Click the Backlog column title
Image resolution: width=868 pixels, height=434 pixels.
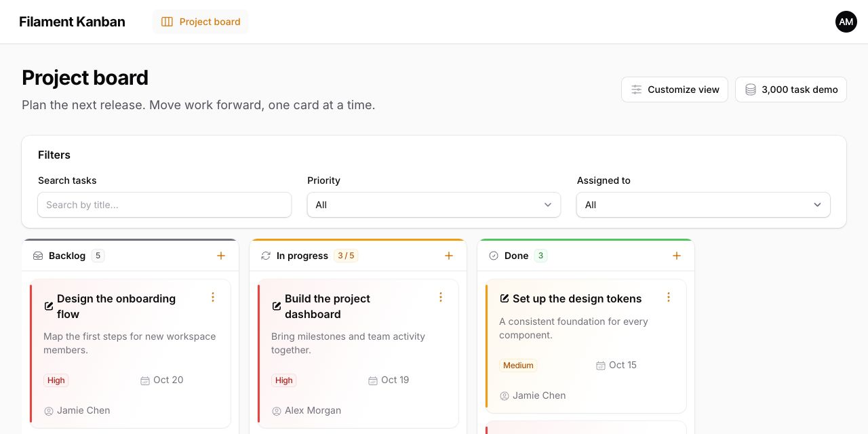(67, 256)
